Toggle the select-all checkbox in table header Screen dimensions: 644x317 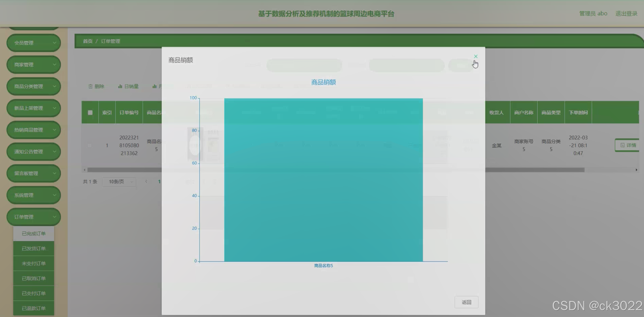(x=90, y=113)
